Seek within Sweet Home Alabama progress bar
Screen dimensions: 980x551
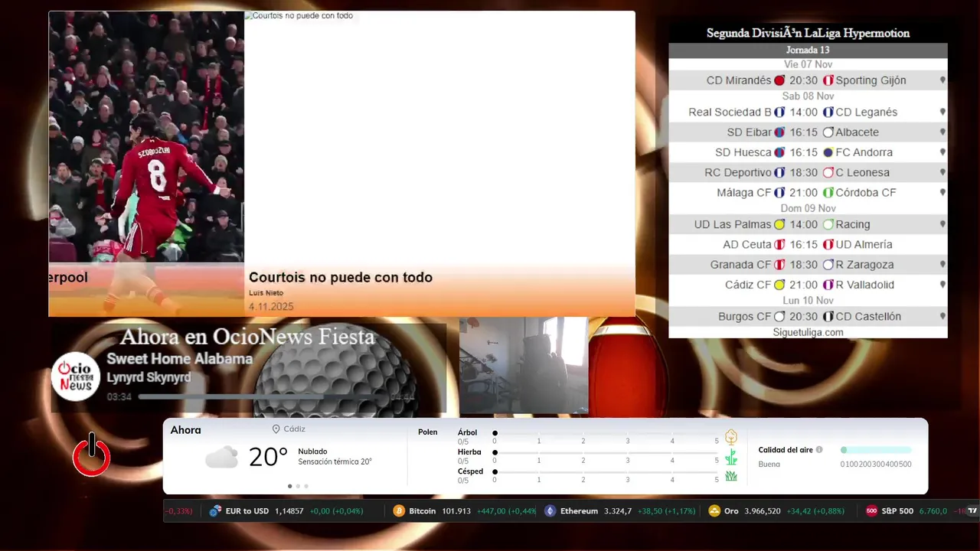263,396
